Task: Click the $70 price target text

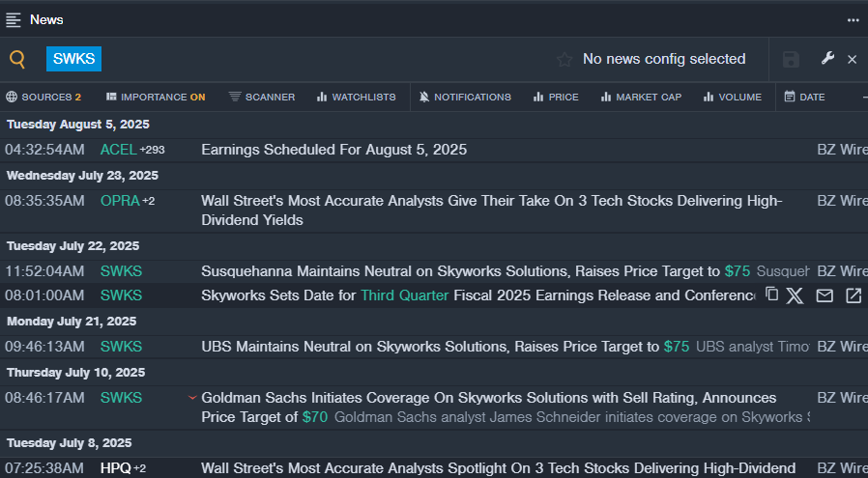Action: coord(315,417)
